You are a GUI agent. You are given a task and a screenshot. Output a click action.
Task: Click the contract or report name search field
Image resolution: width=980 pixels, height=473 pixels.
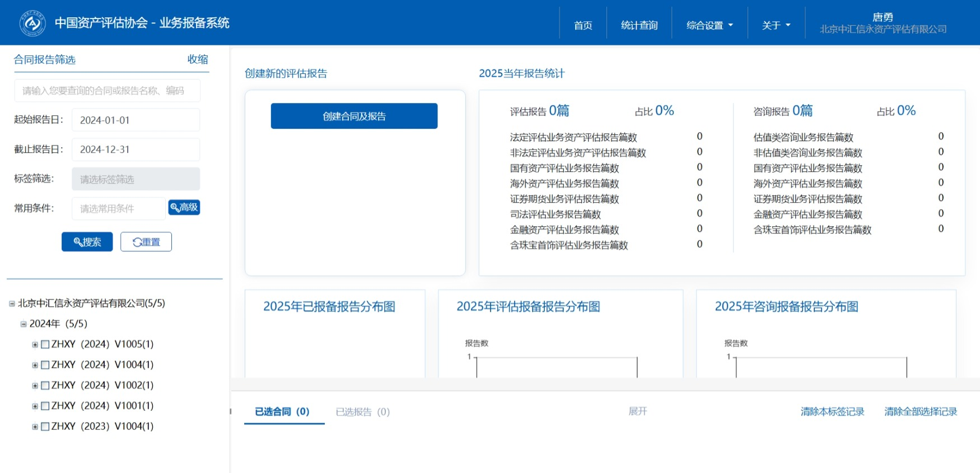click(x=107, y=91)
